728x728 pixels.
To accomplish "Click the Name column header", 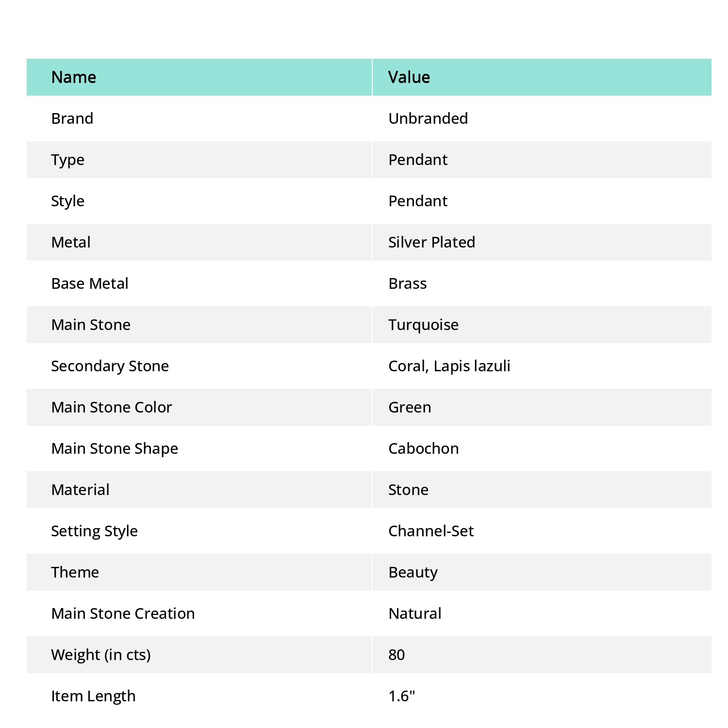I will click(x=199, y=77).
